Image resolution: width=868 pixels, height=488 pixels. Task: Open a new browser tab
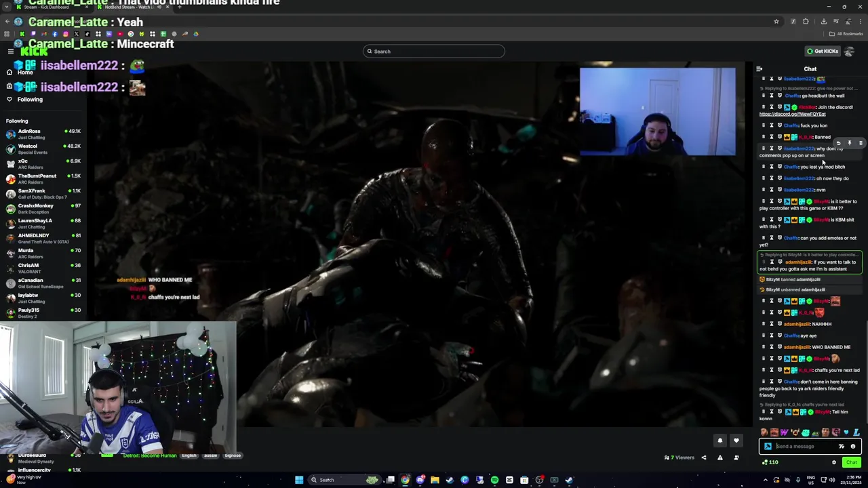pyautogui.click(x=178, y=7)
